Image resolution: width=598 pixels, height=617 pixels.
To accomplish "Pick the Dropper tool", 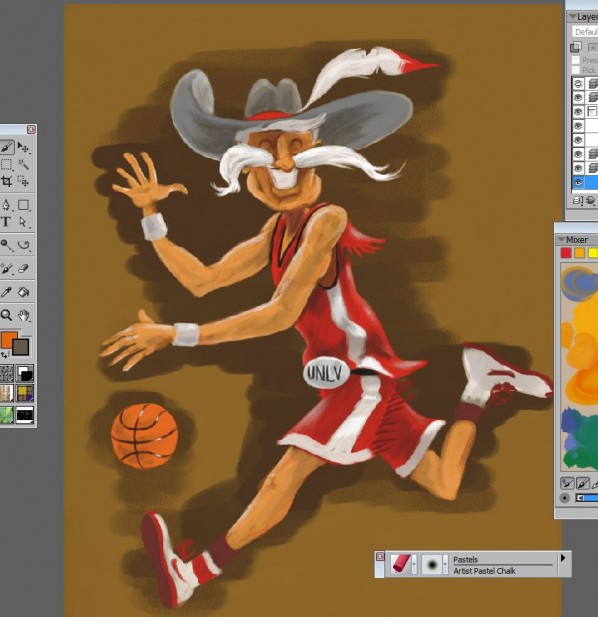I will pyautogui.click(x=6, y=292).
